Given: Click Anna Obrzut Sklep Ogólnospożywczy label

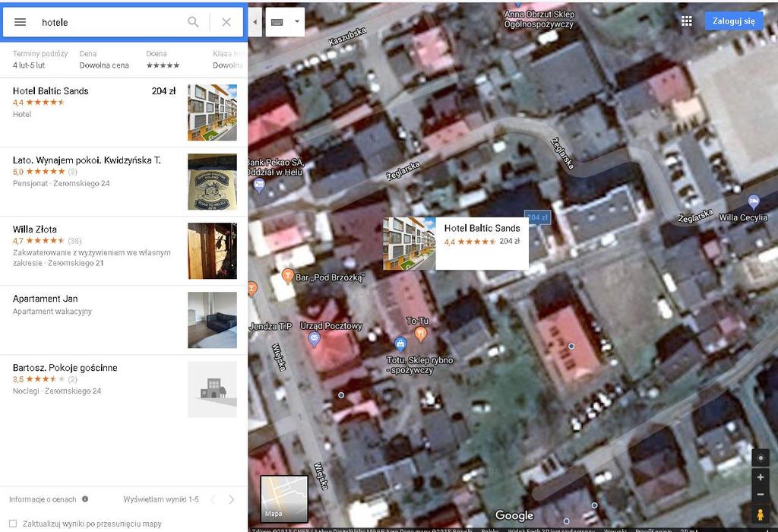Looking at the screenshot, I should [539, 19].
